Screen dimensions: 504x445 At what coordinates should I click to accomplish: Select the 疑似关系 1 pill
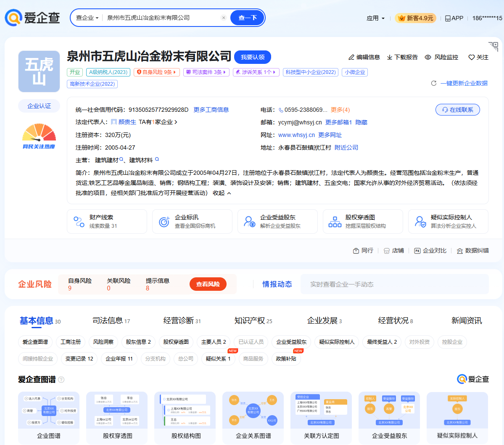coord(218,359)
